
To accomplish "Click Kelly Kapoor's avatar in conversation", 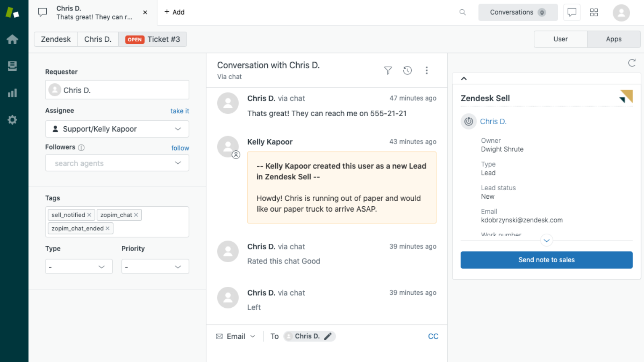I will (228, 146).
